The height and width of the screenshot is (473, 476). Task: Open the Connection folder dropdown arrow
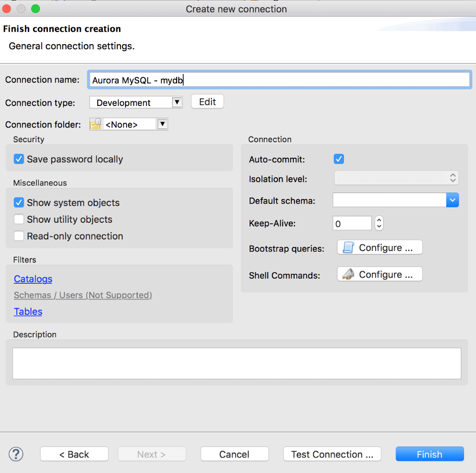click(162, 124)
